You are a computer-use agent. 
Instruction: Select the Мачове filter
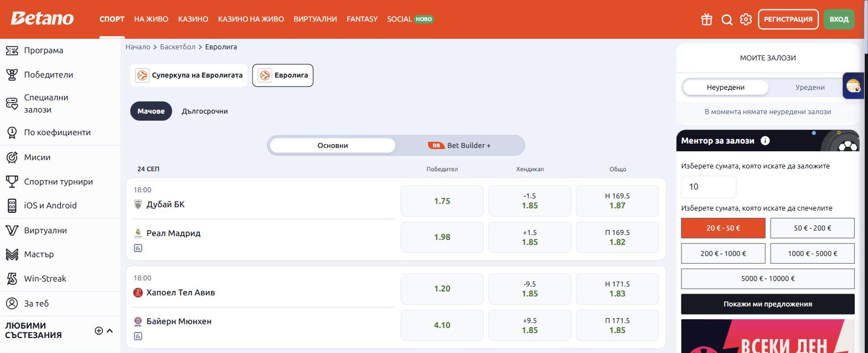point(151,111)
